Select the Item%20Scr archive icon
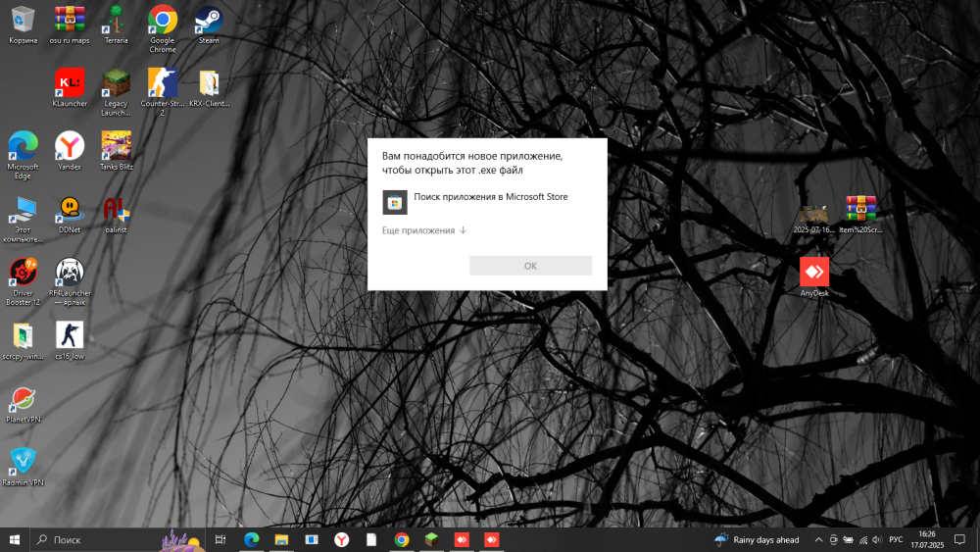 (x=860, y=215)
